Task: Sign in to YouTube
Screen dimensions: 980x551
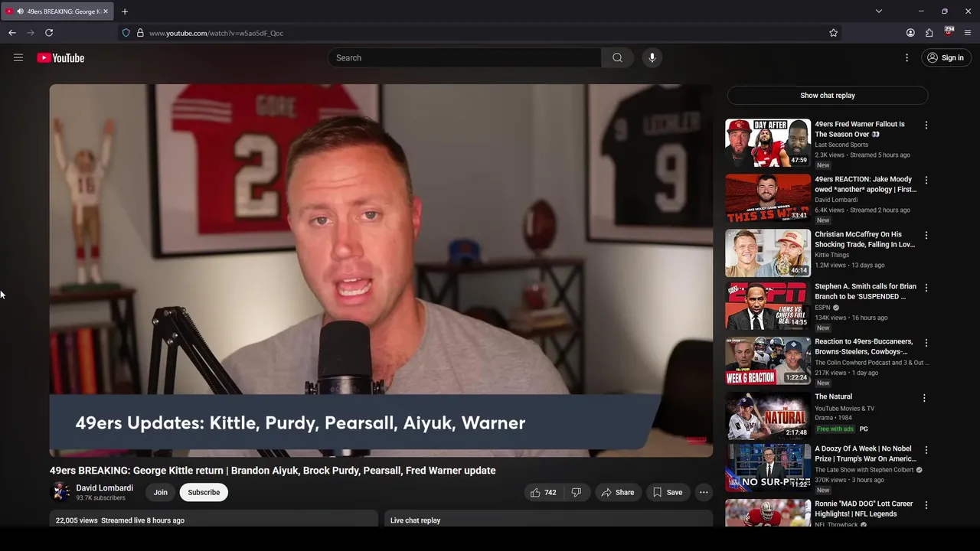Action: coord(946,57)
